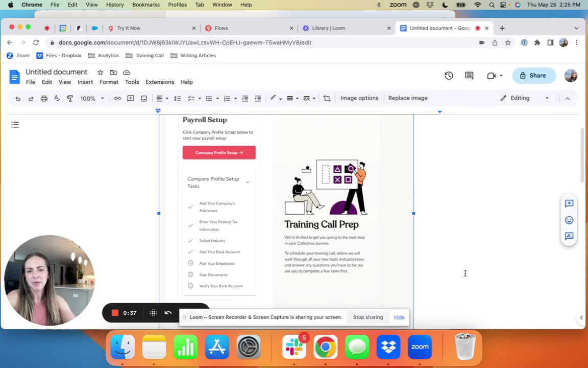Add comment icon in toolbar
This screenshot has width=588, height=368.
131,98
